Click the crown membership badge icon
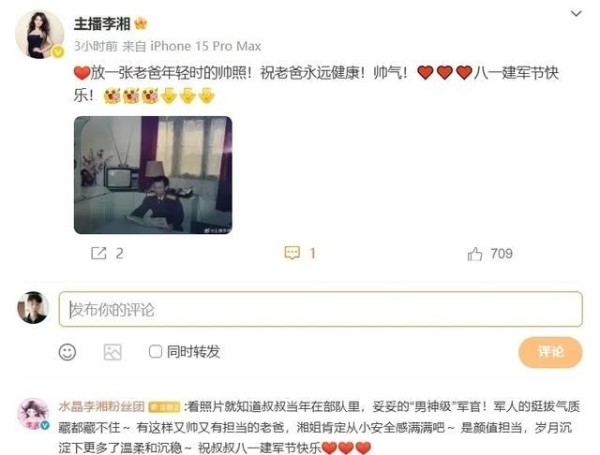600x455 pixels. (x=141, y=24)
